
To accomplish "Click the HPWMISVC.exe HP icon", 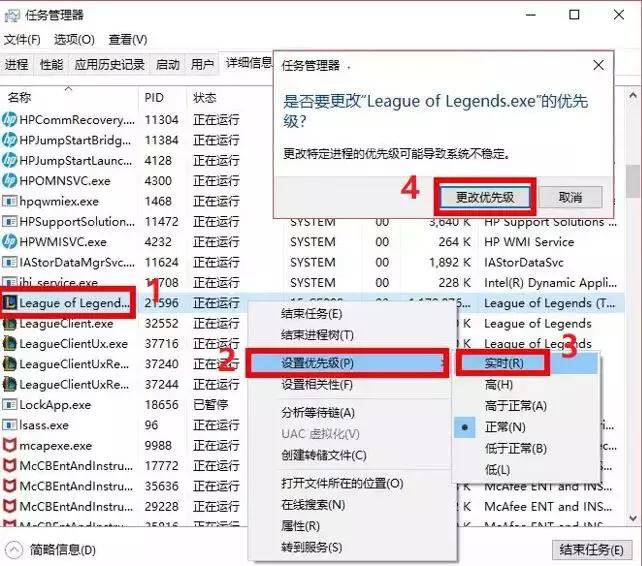I will point(9,242).
